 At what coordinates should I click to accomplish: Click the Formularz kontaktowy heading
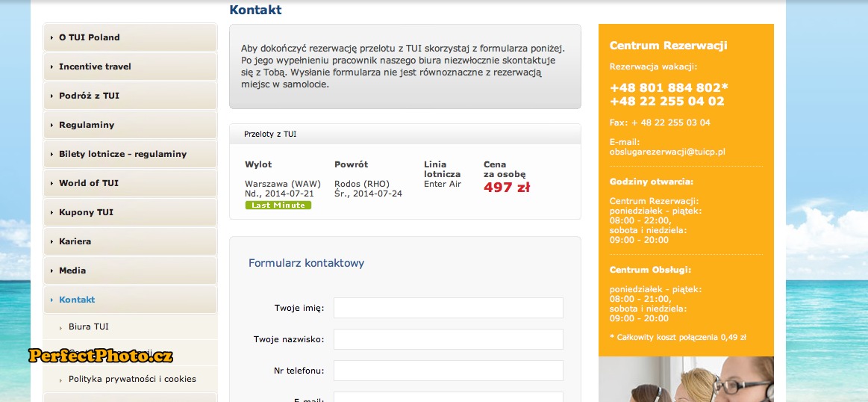point(307,263)
